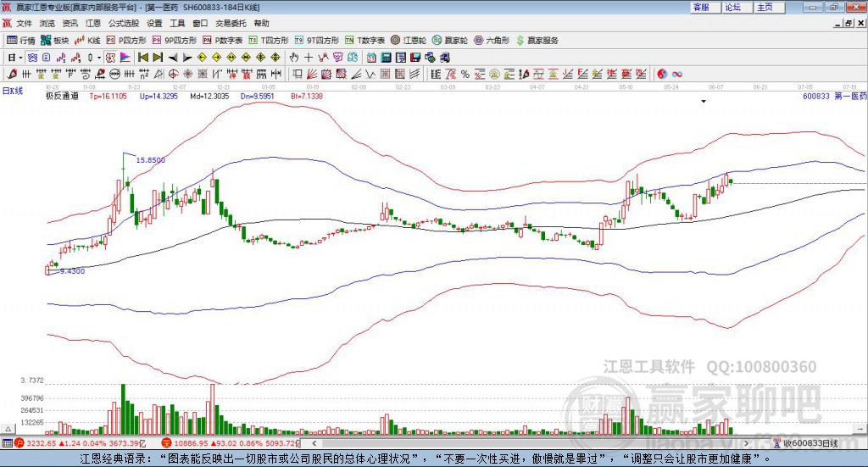This screenshot has width=868, height=467.
Task: Click the 日K线 chart label
Action: click(x=12, y=91)
